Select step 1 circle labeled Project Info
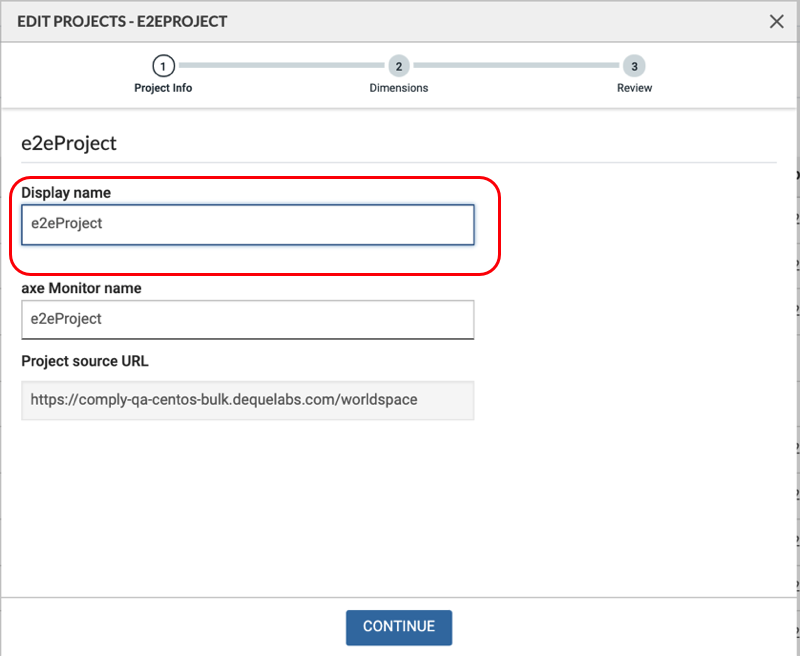Screen dimensions: 800x656 163,65
